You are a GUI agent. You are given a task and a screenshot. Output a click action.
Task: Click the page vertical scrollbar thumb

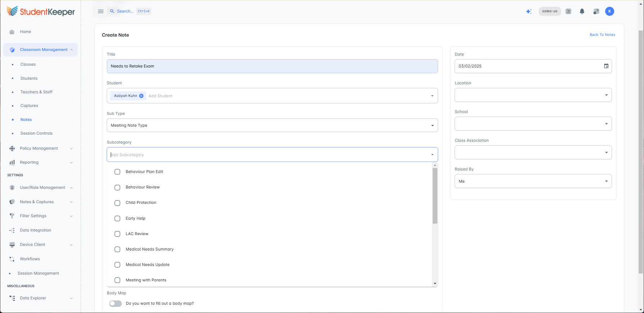coord(641,152)
